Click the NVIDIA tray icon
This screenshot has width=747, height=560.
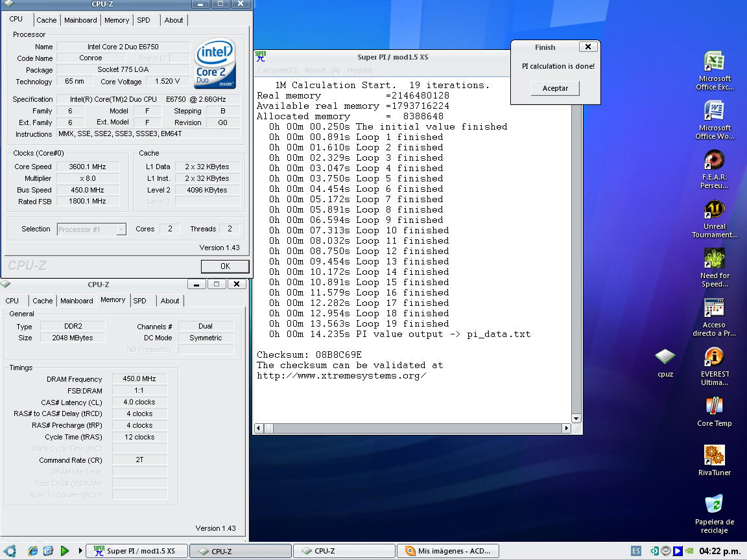(x=689, y=551)
